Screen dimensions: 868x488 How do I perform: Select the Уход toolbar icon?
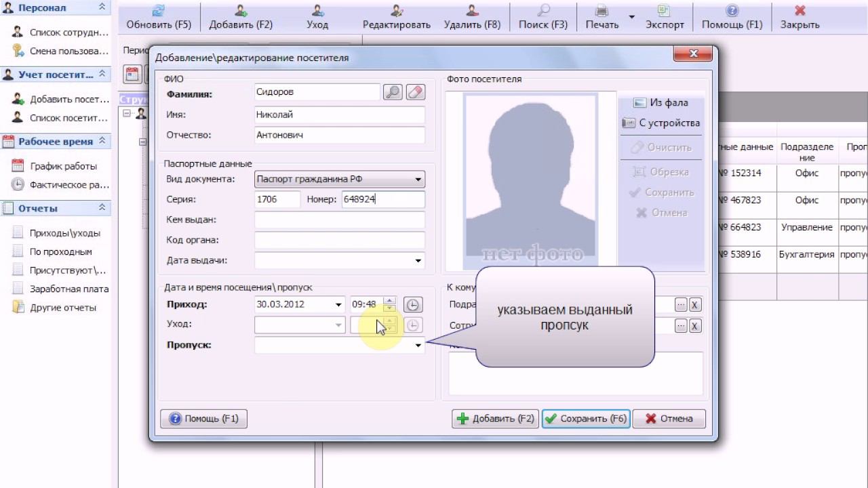tap(317, 10)
